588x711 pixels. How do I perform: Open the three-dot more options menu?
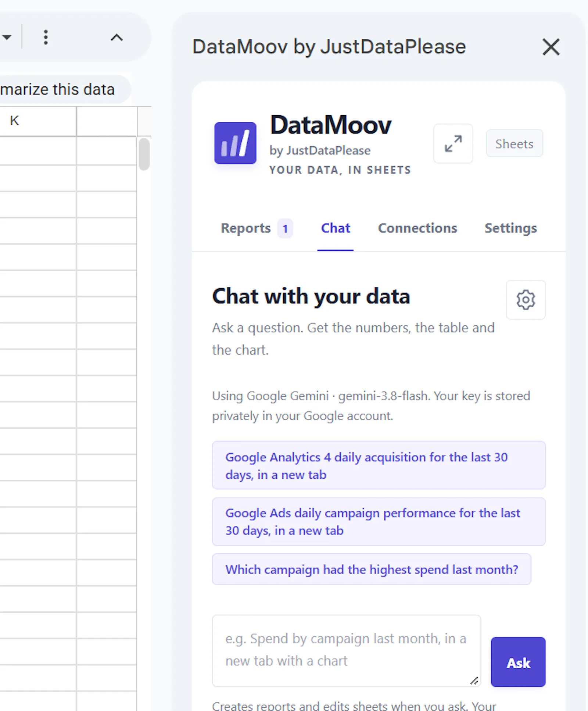coord(46,37)
